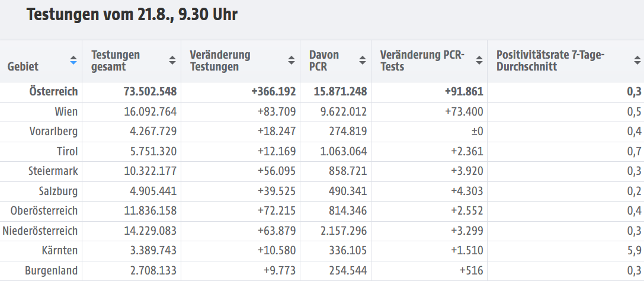Click Kärnten positivity value 5,9
The height and width of the screenshot is (281, 644).
(635, 251)
